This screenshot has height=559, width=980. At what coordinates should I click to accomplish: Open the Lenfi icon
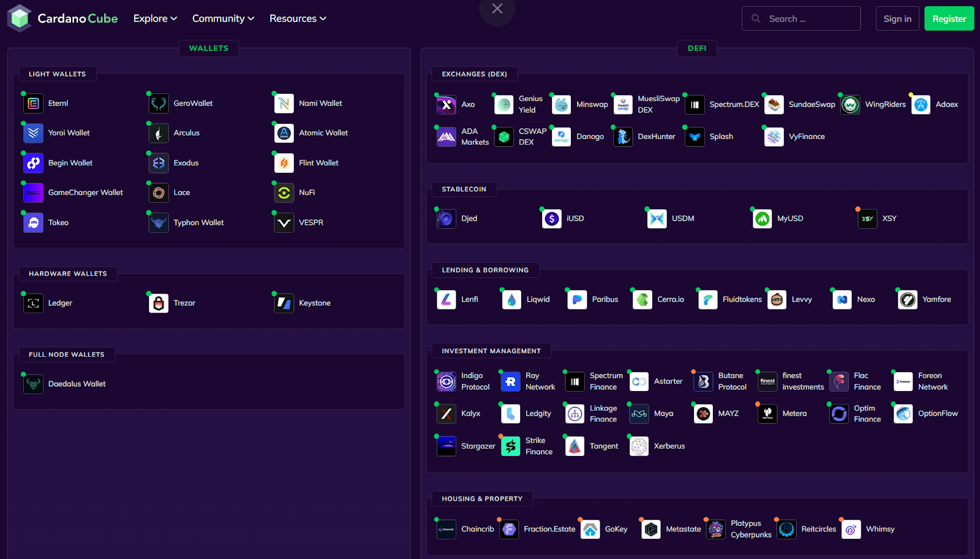(x=447, y=300)
